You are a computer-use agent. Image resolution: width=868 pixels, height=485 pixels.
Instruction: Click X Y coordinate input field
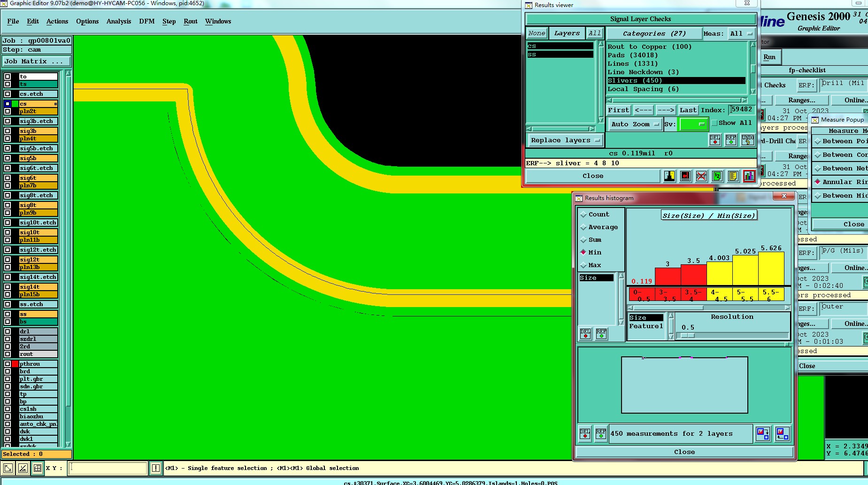tap(108, 468)
